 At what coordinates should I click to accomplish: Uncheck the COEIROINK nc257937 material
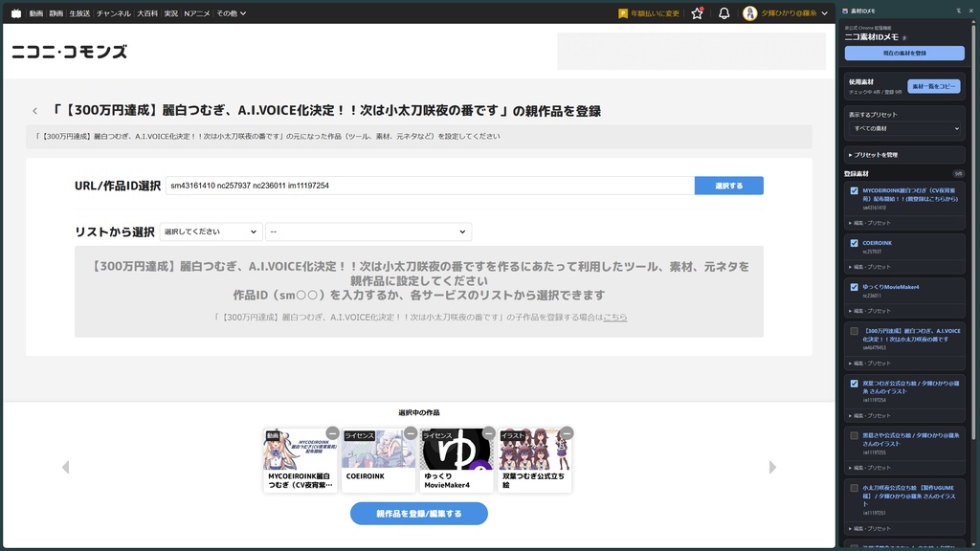tap(855, 243)
